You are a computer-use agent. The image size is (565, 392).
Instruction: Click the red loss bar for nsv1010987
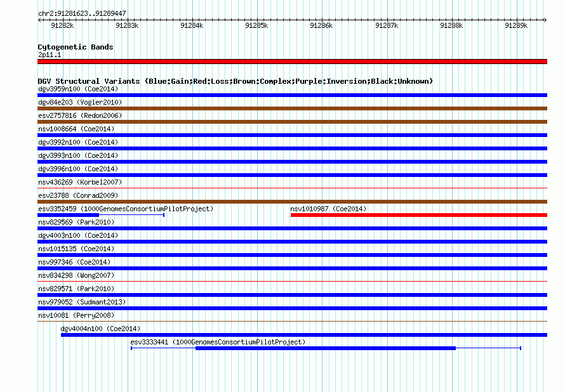419,215
